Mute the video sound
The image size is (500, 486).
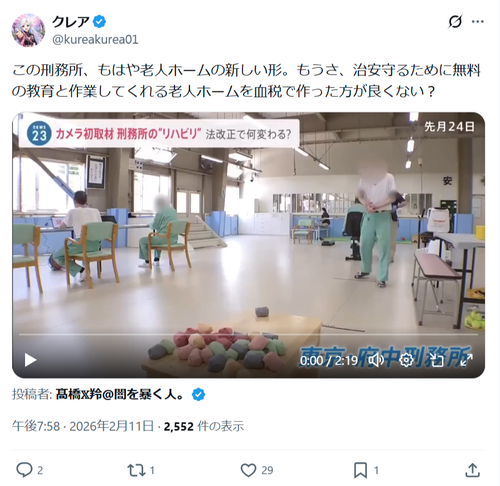(x=377, y=360)
